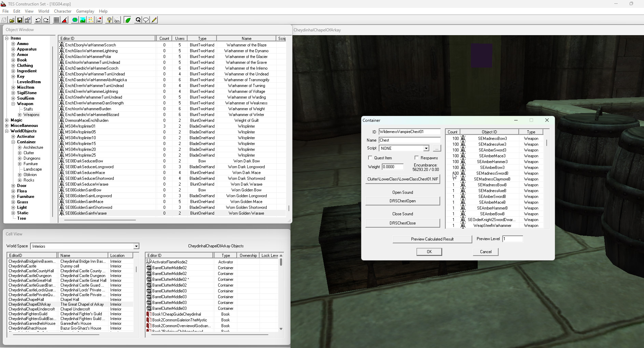644x348 pixels.
Task: Collapse the Weapon tree node
Action: coord(13,104)
